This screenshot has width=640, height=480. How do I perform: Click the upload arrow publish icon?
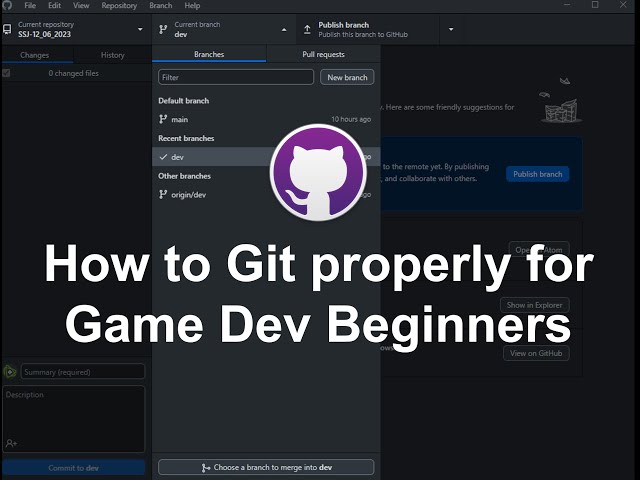(x=307, y=29)
